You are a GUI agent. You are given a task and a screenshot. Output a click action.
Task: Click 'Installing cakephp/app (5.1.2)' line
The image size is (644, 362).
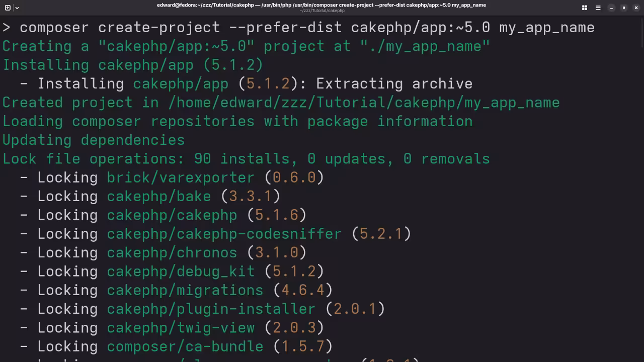(133, 65)
